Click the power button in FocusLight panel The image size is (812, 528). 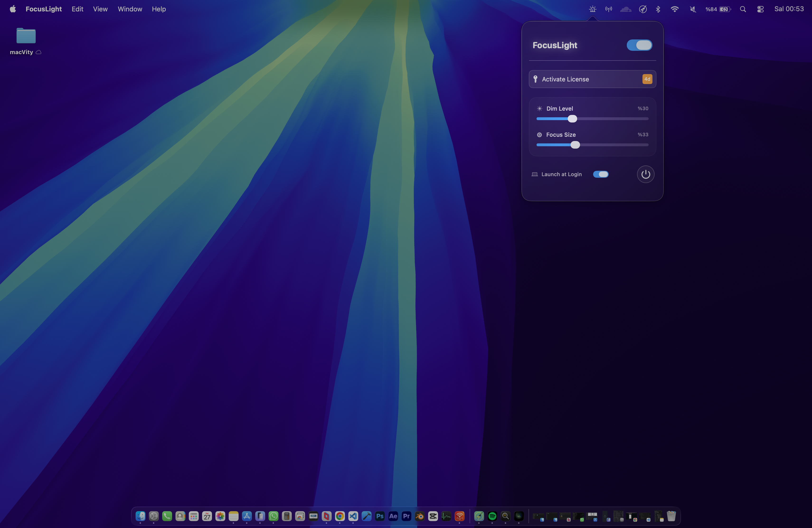[x=645, y=174]
